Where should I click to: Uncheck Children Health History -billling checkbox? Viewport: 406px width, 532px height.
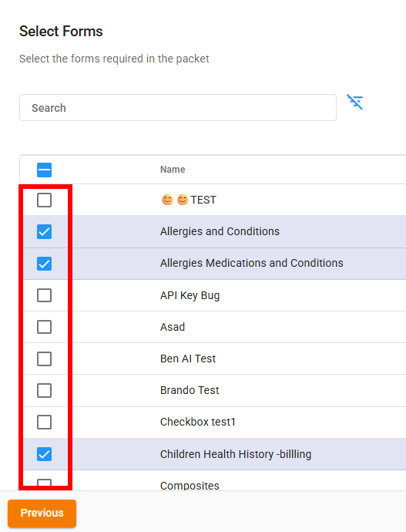coord(45,454)
